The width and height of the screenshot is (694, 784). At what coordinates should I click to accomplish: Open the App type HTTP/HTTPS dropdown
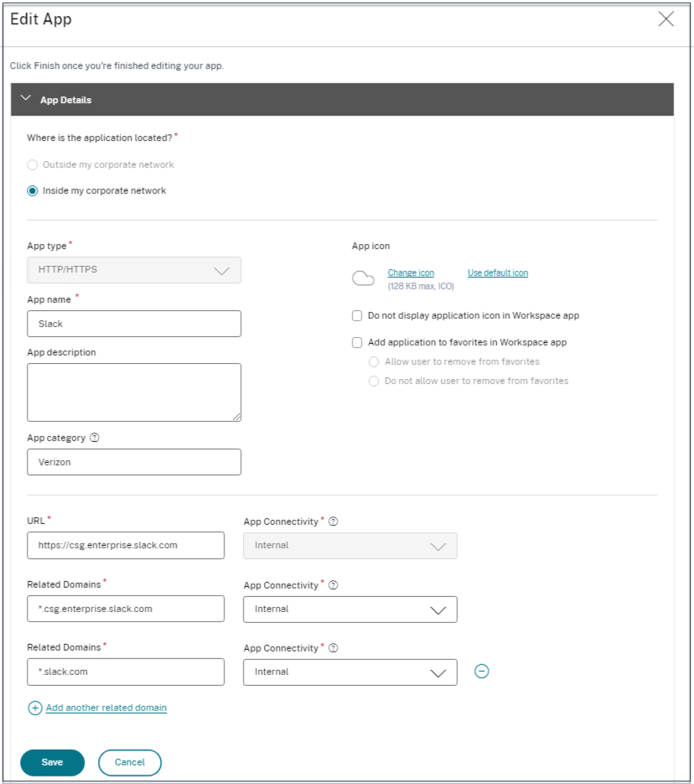[x=134, y=270]
